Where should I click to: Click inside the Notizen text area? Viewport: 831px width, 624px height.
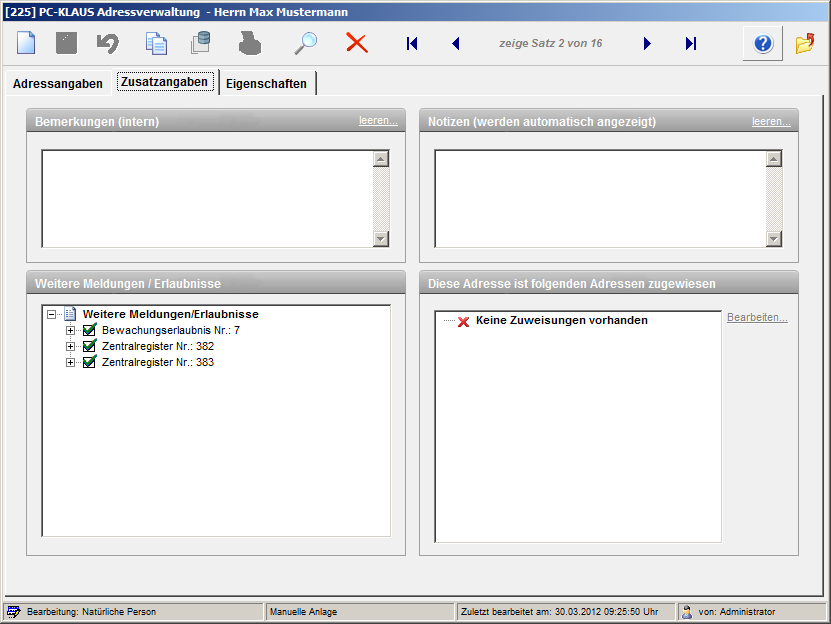pyautogui.click(x=600, y=198)
